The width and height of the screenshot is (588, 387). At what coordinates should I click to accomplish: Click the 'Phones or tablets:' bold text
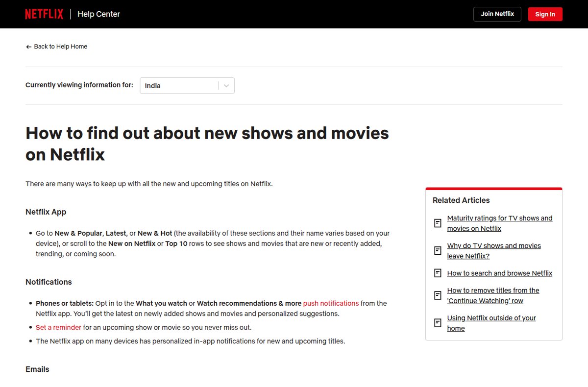tap(65, 303)
